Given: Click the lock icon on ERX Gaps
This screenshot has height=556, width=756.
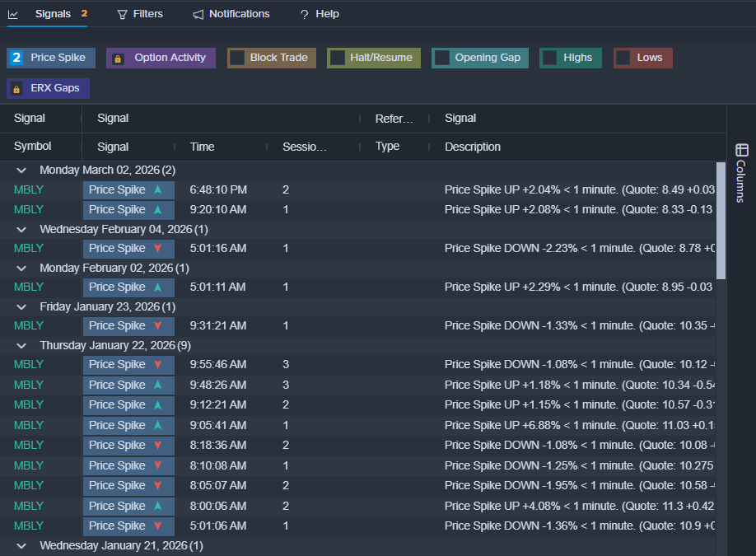Looking at the screenshot, I should pos(16,88).
